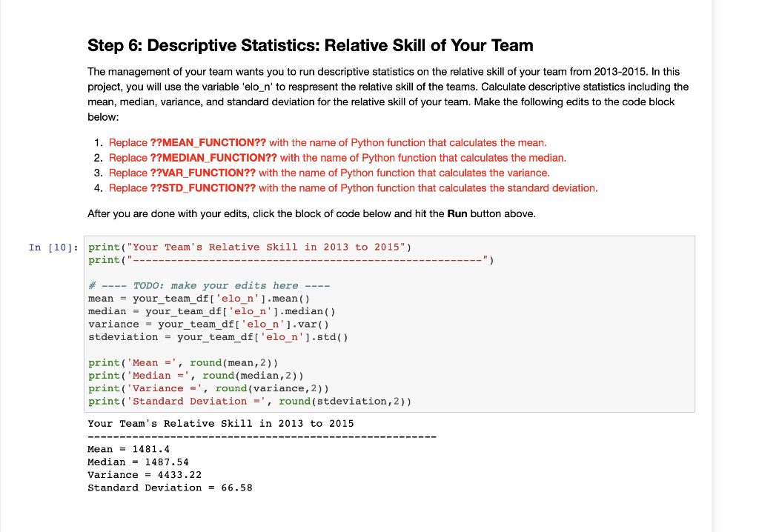759x532 pixels.
Task: Click the In [10] cell prompt
Action: [x=53, y=247]
